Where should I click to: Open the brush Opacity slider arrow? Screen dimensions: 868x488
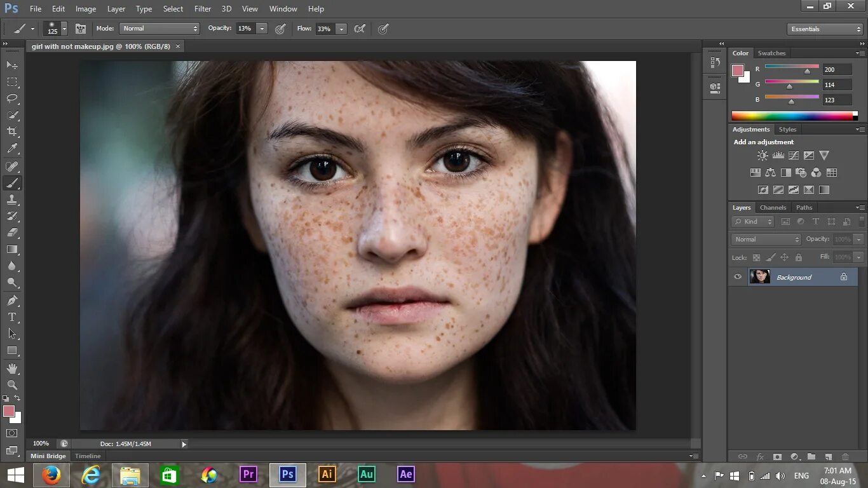point(262,29)
